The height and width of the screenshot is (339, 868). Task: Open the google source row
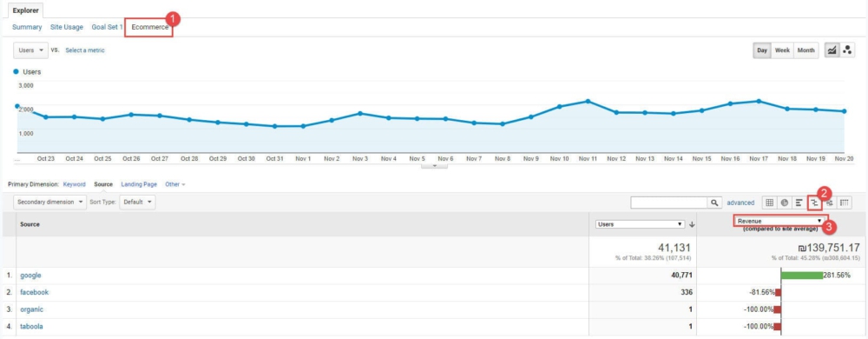[30, 276]
